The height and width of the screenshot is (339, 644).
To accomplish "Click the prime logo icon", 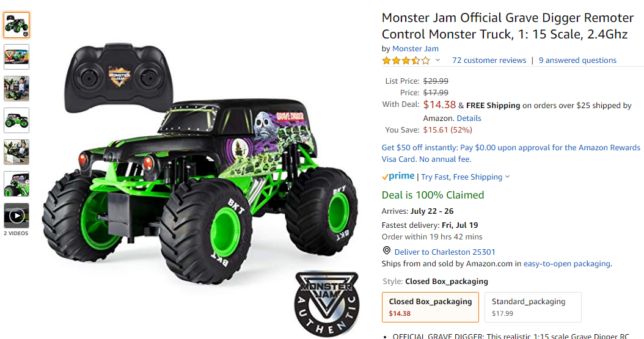I will coord(398,177).
